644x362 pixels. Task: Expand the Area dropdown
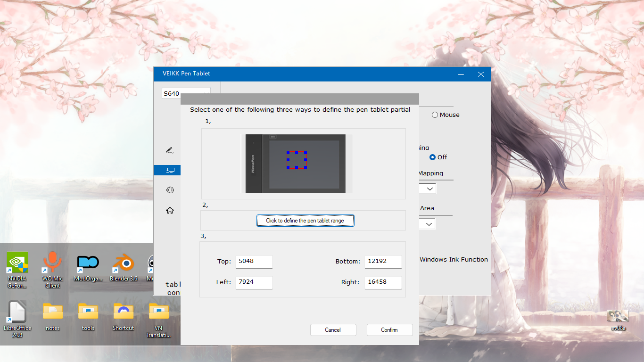(x=429, y=224)
